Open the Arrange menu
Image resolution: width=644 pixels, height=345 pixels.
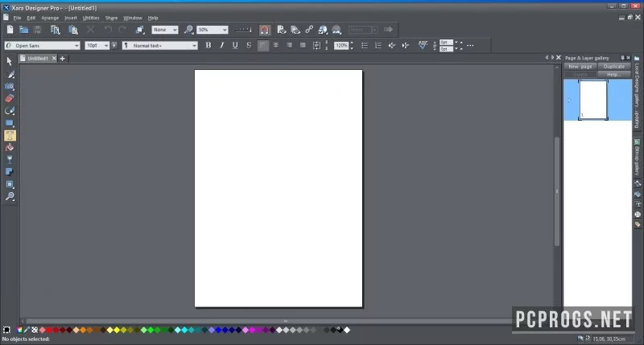[50, 18]
